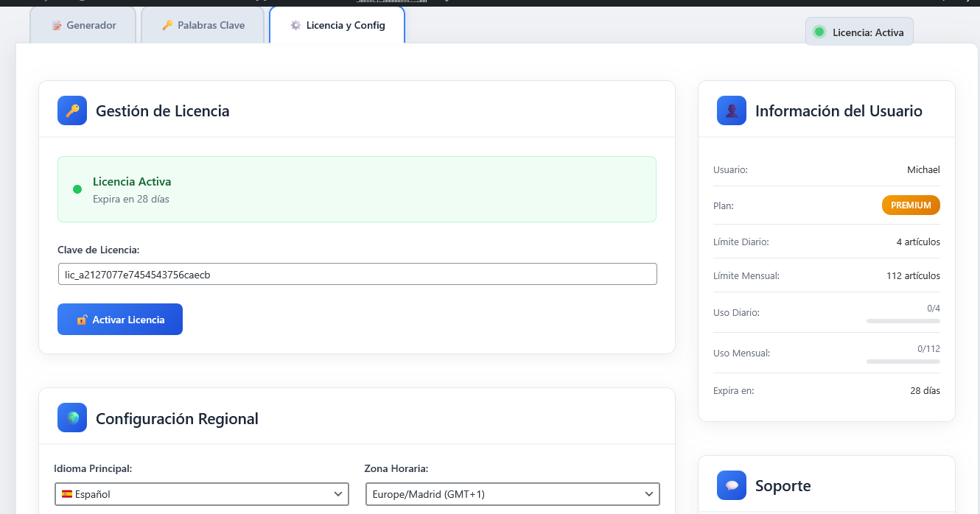Click the Activar Licencia button
980x514 pixels.
pyautogui.click(x=120, y=320)
